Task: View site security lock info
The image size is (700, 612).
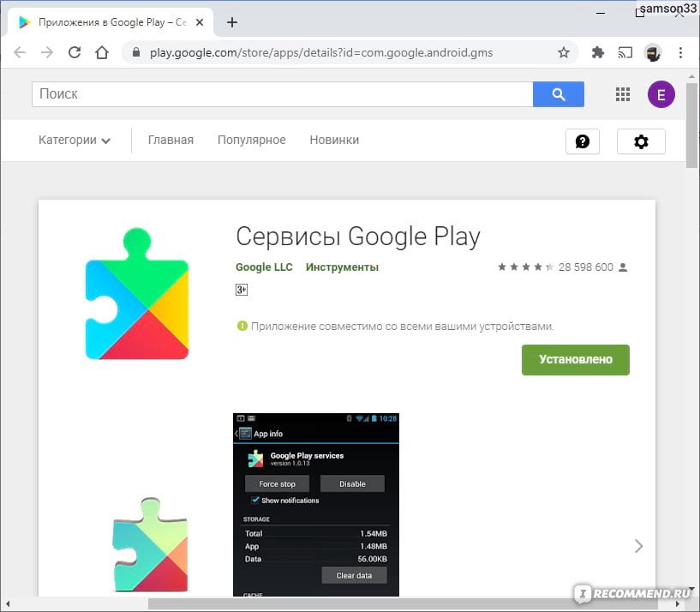Action: click(x=136, y=52)
